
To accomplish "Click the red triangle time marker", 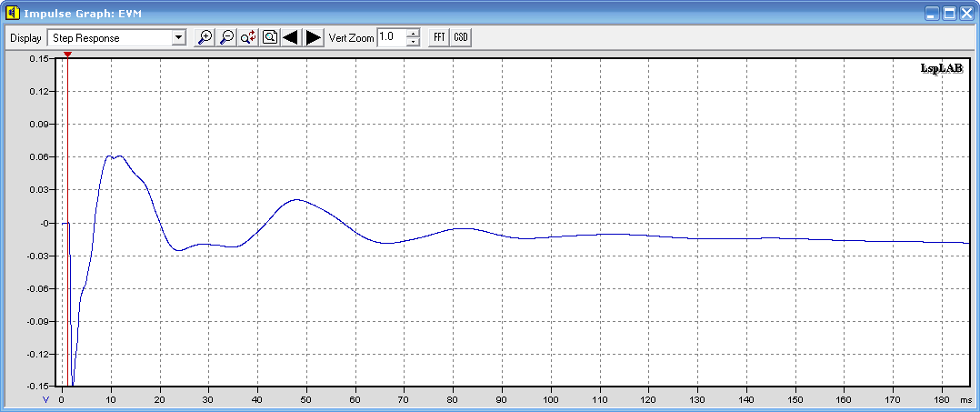I will pyautogui.click(x=67, y=55).
